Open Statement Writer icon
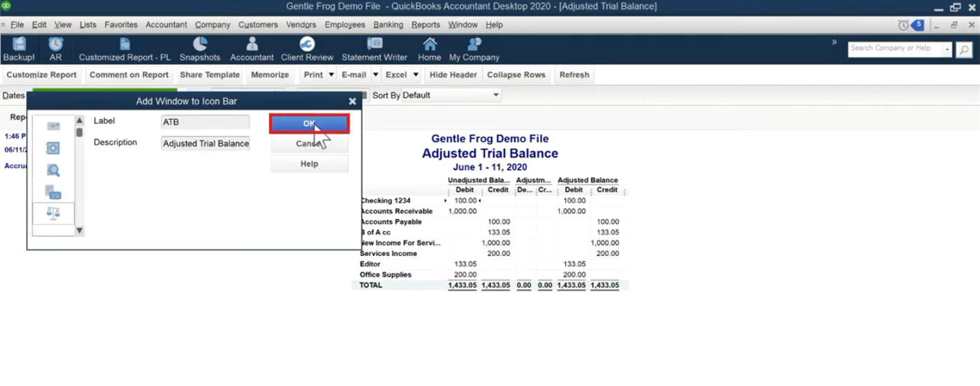Screen dimensions: 980x386 pyautogui.click(x=374, y=50)
